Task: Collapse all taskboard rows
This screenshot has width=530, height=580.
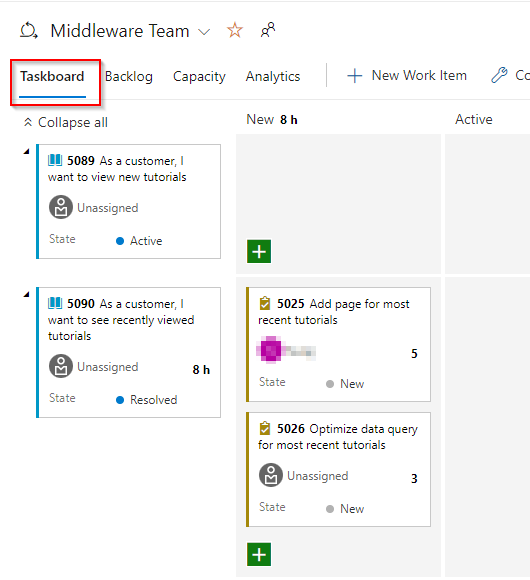Action: point(65,122)
